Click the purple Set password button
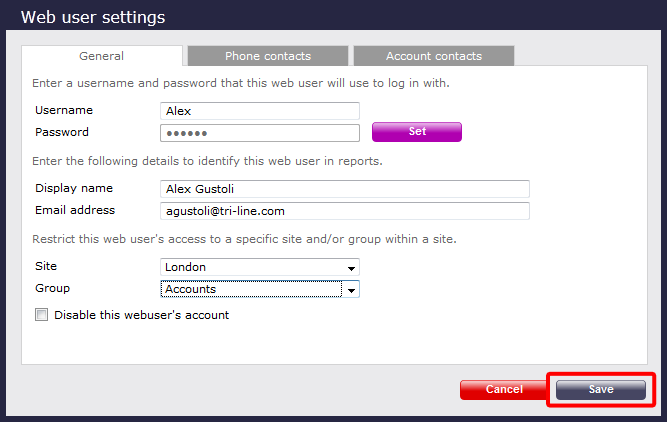The width and height of the screenshot is (667, 422). click(417, 132)
